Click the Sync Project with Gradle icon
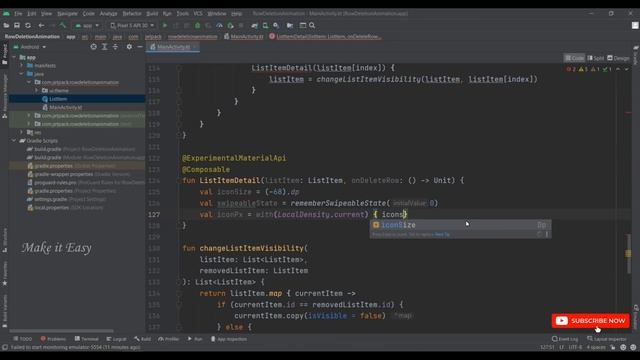This screenshot has width=640, height=360. point(254,25)
